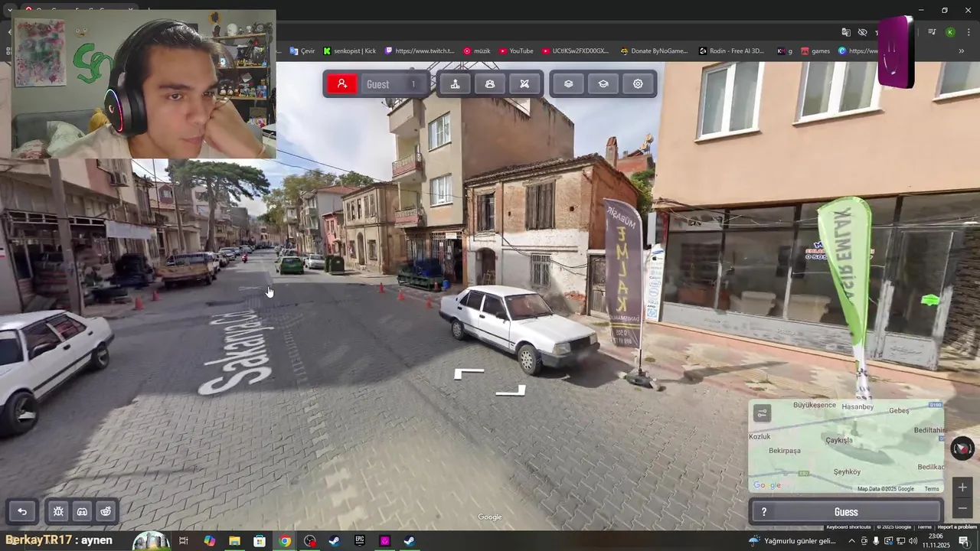Toggle the microphone tray icon
This screenshot has width=980, height=551.
876,541
